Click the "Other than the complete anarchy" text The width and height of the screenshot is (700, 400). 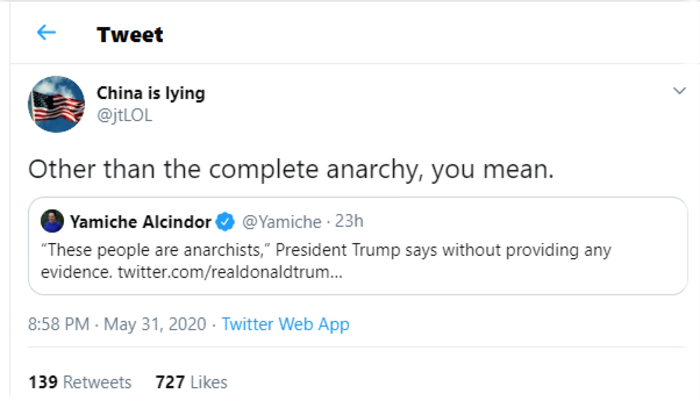pyautogui.click(x=290, y=168)
